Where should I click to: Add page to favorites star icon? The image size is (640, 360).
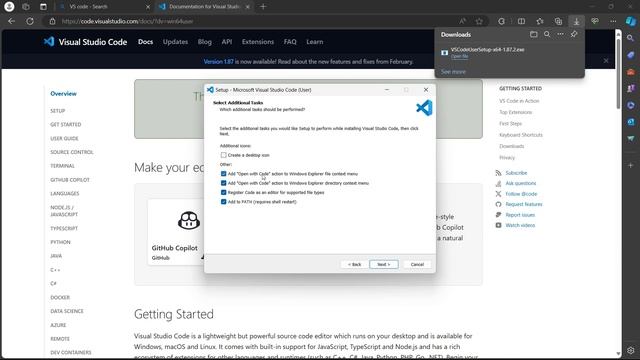pos(479,21)
